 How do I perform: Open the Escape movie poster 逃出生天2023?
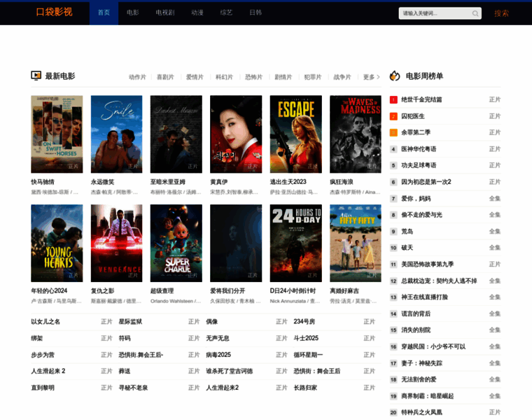tap(296, 134)
